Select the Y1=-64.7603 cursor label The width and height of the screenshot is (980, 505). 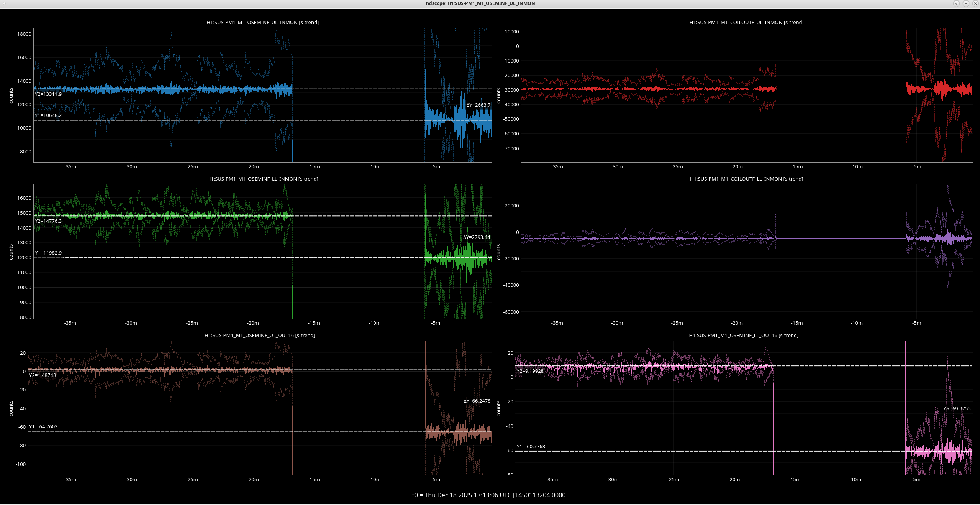coord(43,426)
